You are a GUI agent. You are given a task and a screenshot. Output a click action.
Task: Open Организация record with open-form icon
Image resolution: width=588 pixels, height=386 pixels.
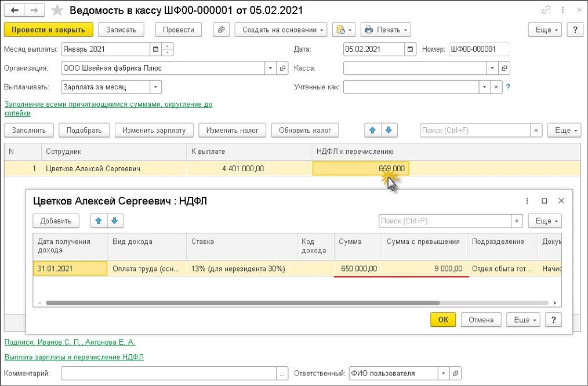(283, 68)
